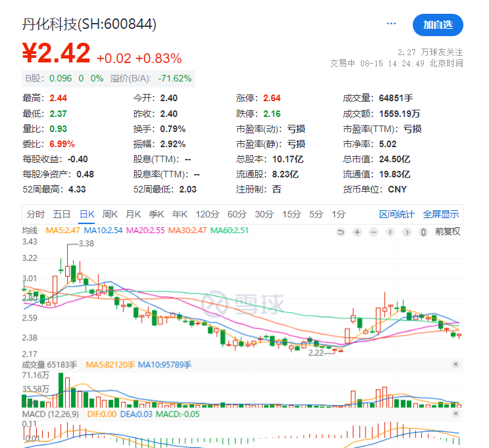The image size is (489, 448).
Task: Click the MA5:2.47 moving average label
Action: coord(62,231)
